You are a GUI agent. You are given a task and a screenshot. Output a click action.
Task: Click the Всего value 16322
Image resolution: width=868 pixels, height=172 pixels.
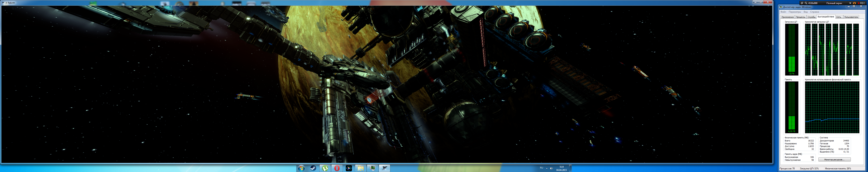point(811,141)
